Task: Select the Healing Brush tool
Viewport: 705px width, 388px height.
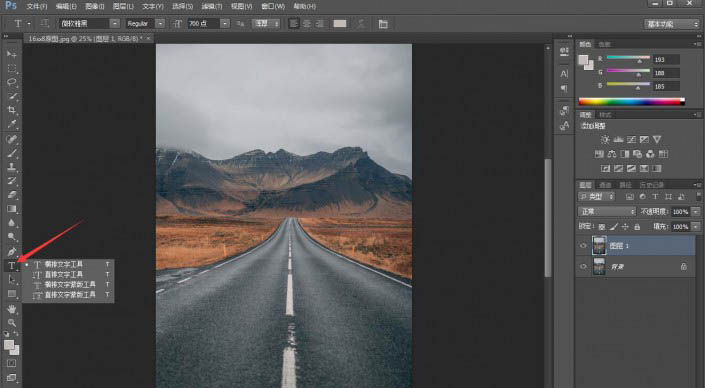Action: [x=12, y=139]
